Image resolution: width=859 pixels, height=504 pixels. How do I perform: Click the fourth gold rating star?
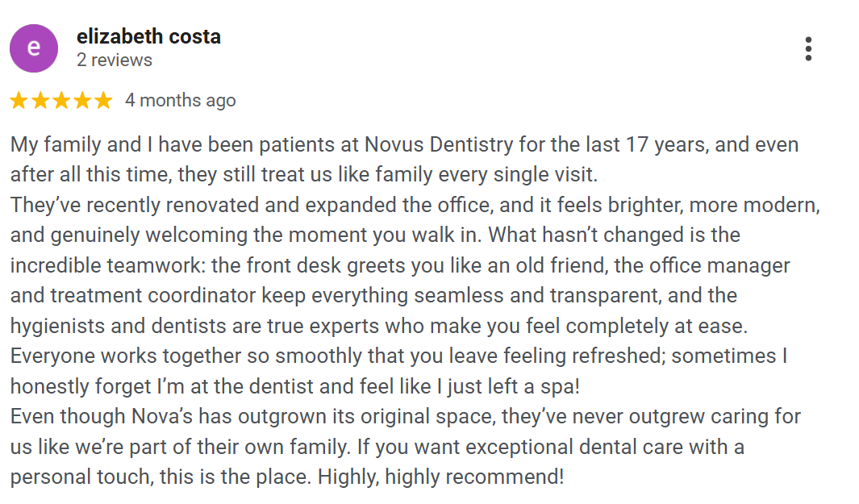click(x=81, y=101)
